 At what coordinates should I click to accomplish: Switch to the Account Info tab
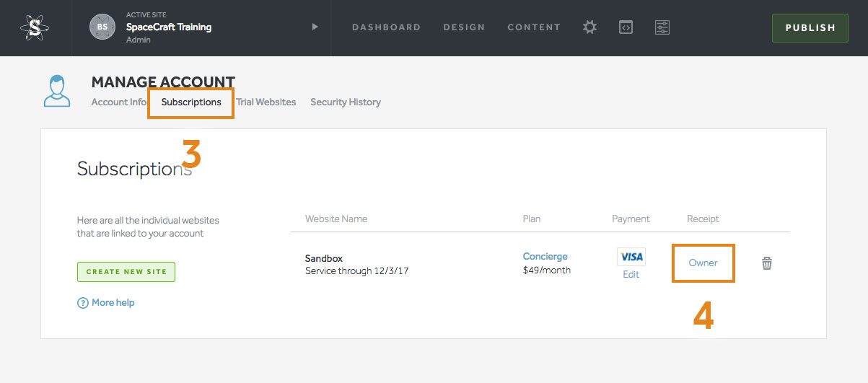click(x=119, y=102)
